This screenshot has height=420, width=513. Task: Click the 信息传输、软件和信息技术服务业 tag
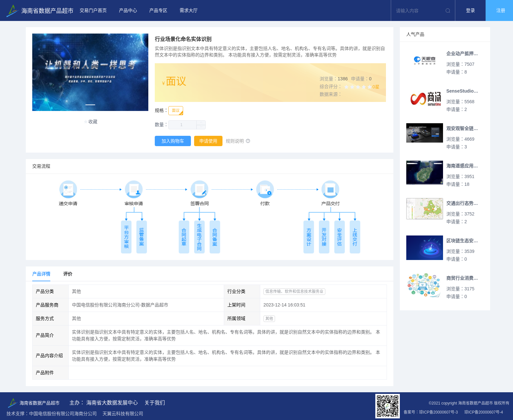pos(294,291)
